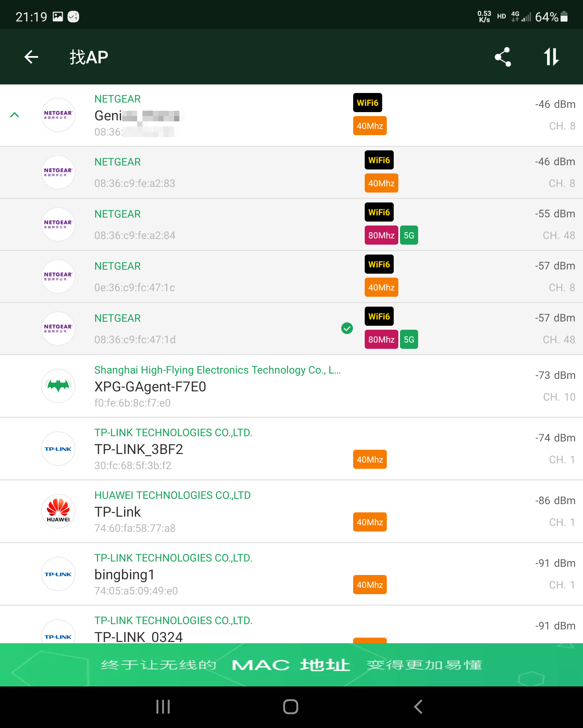The image size is (583, 728).
Task: Tap NETGEAR logo for 08:36:c9:fc:47:1d
Action: click(x=58, y=328)
